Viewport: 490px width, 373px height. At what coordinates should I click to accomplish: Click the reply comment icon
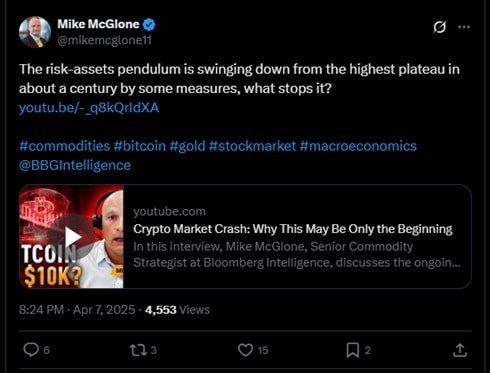pyautogui.click(x=31, y=350)
